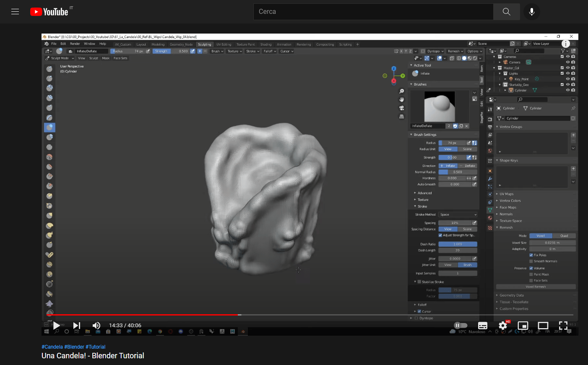Hide the Cylinder object using its eye icon

tap(567, 90)
